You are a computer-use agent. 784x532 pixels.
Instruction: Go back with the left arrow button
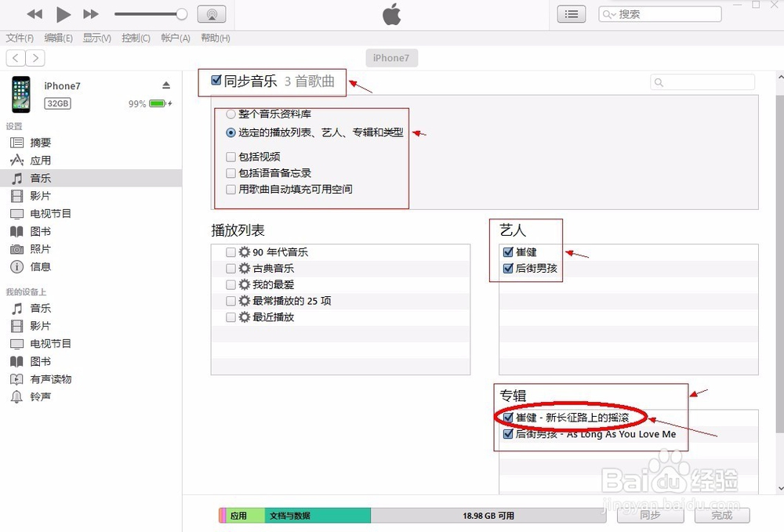(16, 58)
